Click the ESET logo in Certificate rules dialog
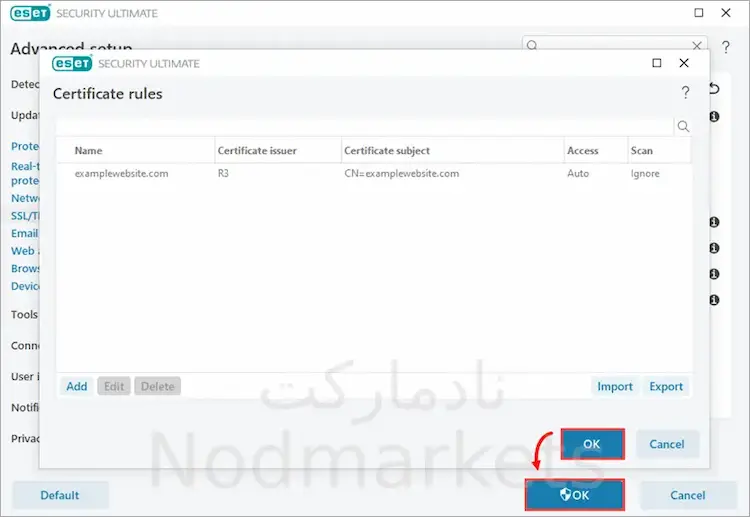The image size is (750, 517). coord(72,63)
